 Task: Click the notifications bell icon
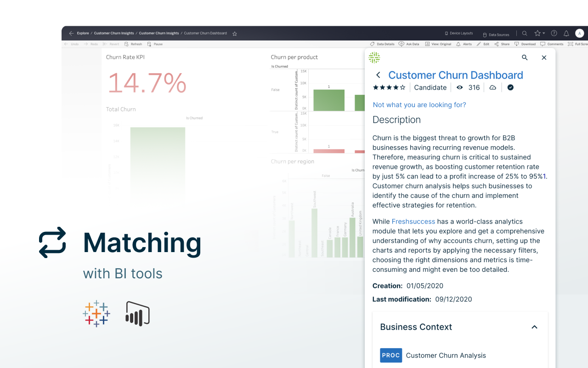point(566,34)
